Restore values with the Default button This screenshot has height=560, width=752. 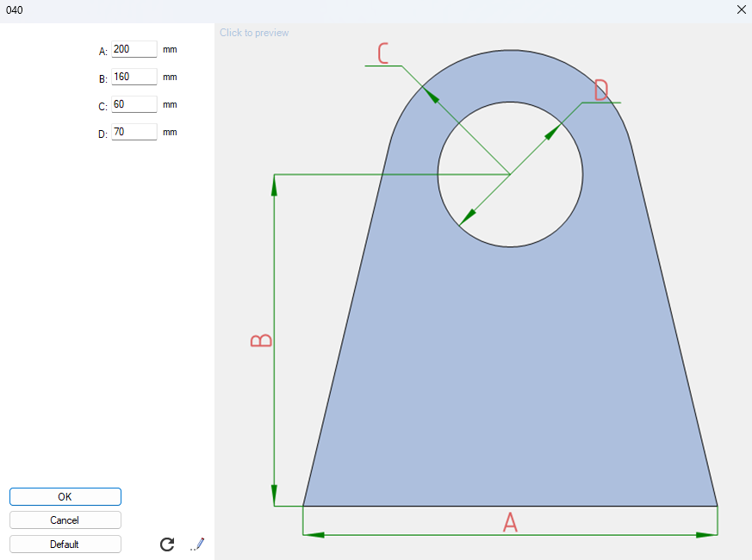65,543
